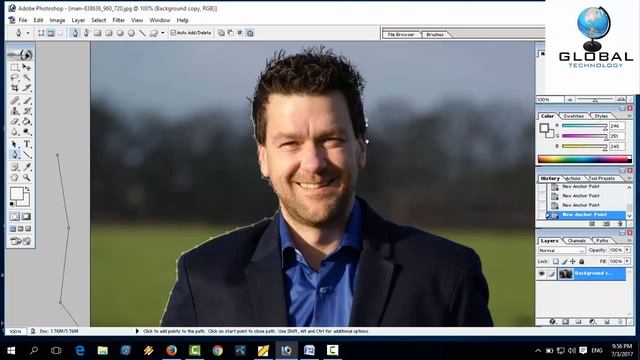Open the File Browser tab
The image size is (640, 360).
(x=400, y=35)
